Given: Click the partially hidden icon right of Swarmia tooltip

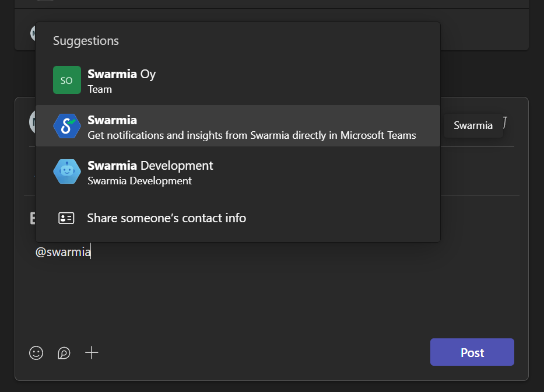Looking at the screenshot, I should [506, 123].
